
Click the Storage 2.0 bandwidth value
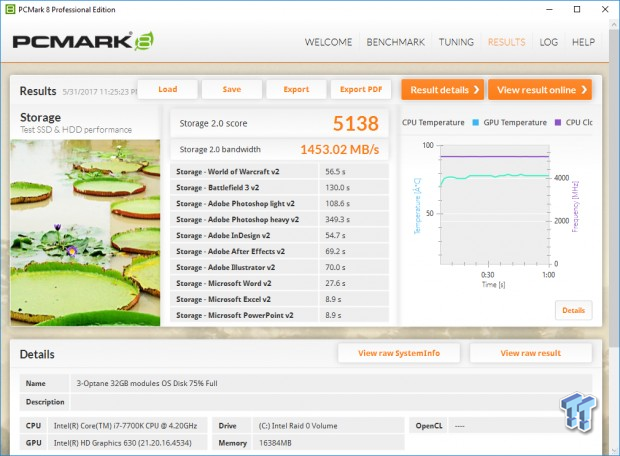point(340,149)
